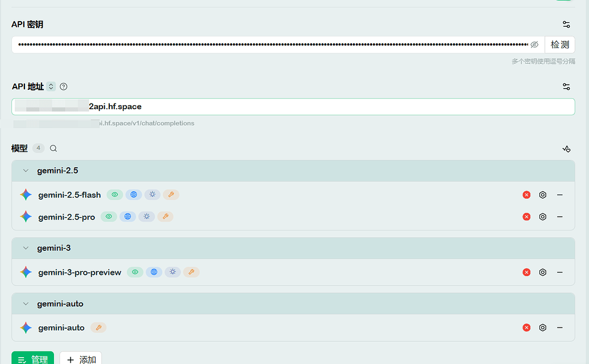Open gemini-2.5-flash settings hexagon icon

[x=542, y=195]
